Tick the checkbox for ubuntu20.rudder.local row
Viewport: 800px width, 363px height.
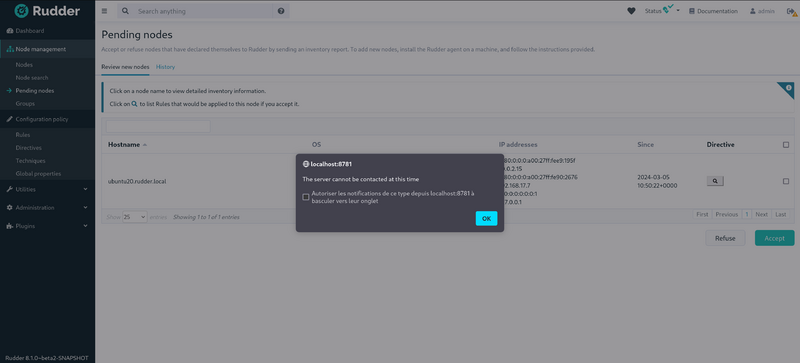click(x=786, y=181)
